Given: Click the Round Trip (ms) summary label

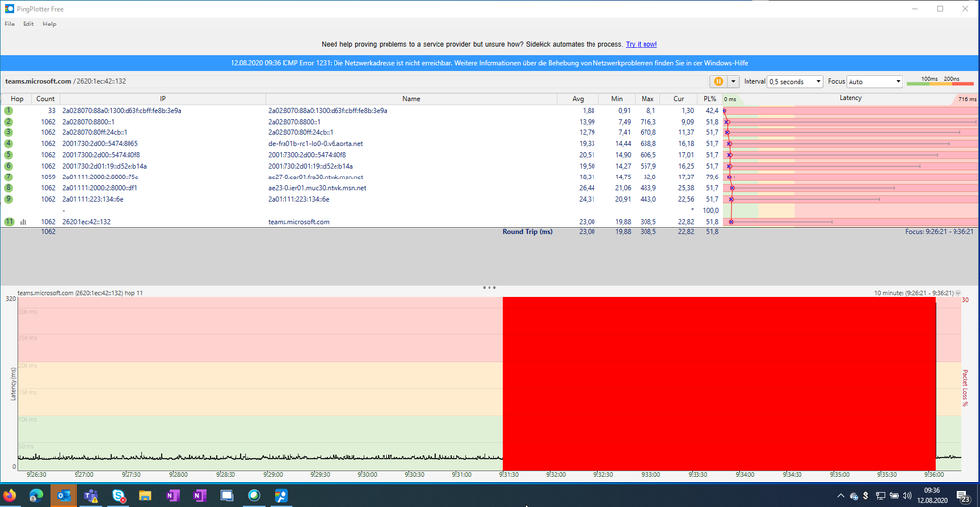Looking at the screenshot, I should point(528,232).
